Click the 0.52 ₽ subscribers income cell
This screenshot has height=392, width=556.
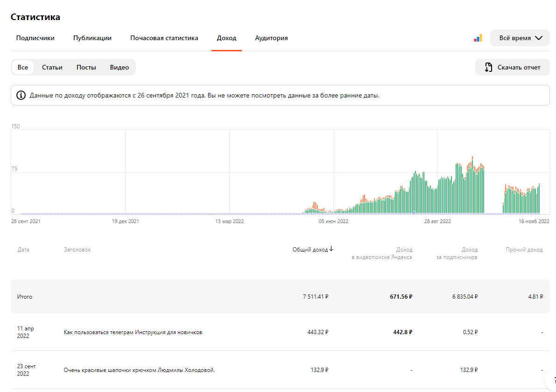(470, 332)
